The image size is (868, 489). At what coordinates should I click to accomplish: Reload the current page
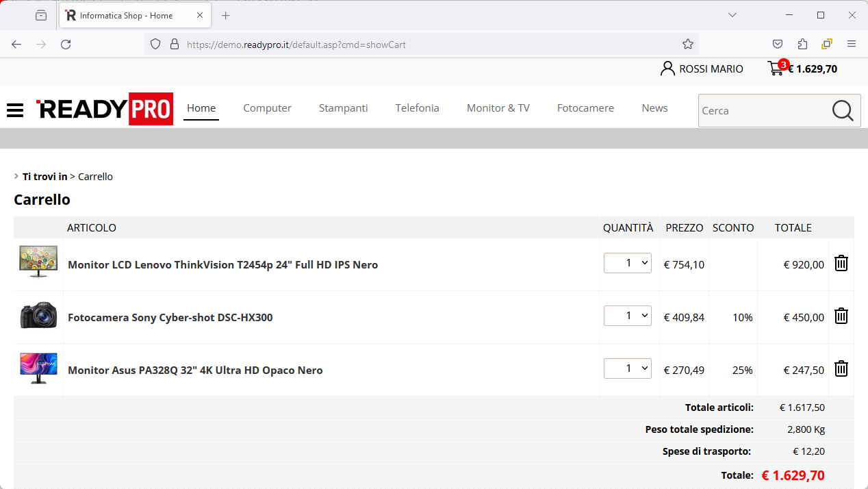66,45
